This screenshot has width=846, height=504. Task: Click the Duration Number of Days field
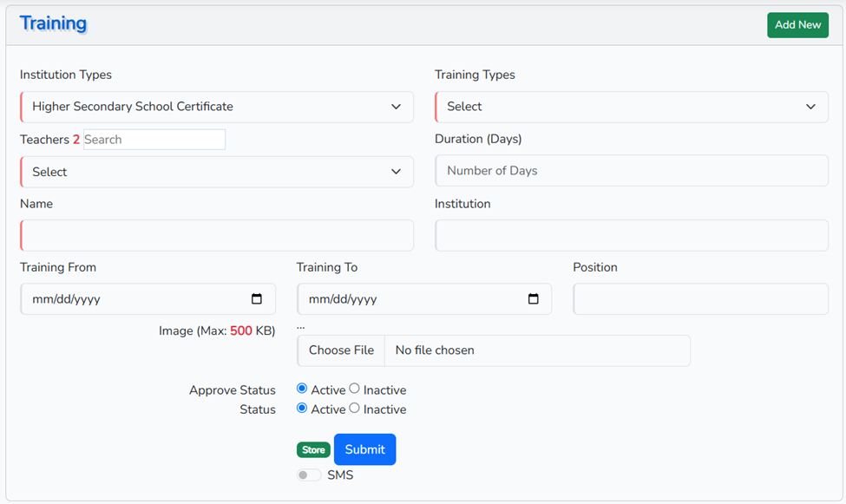pos(631,171)
